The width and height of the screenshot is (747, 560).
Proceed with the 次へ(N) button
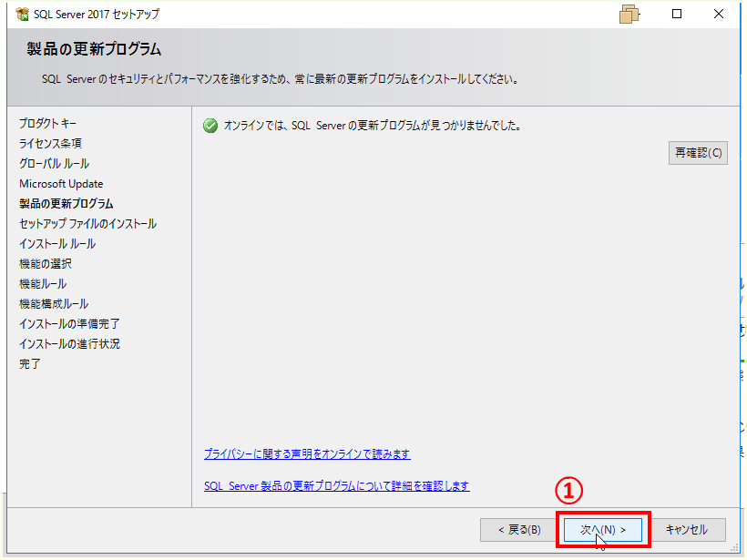click(603, 530)
